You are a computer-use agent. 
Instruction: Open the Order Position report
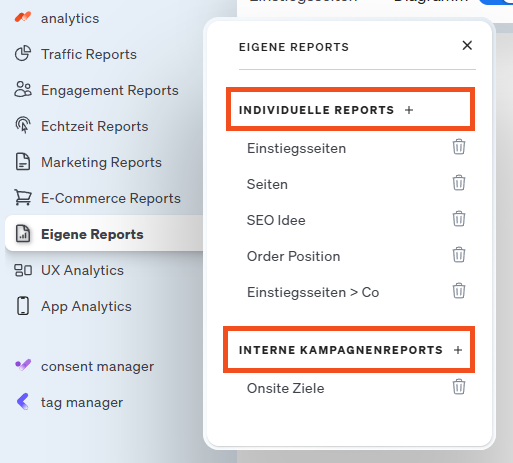293,256
